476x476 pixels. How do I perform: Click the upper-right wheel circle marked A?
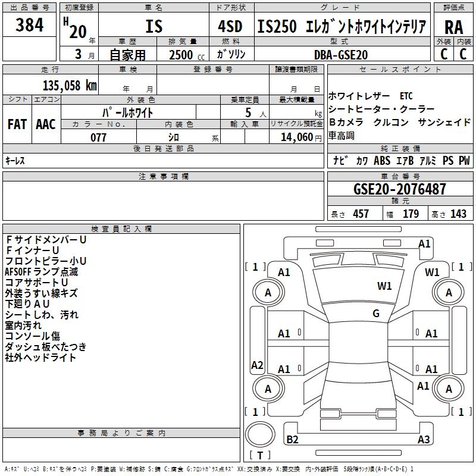click(x=449, y=292)
